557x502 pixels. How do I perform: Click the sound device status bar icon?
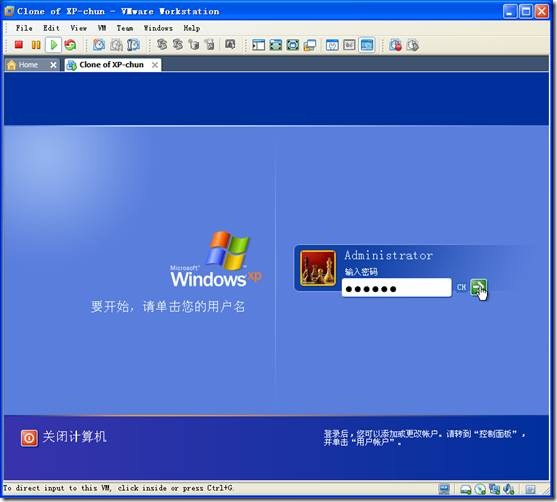(x=509, y=489)
